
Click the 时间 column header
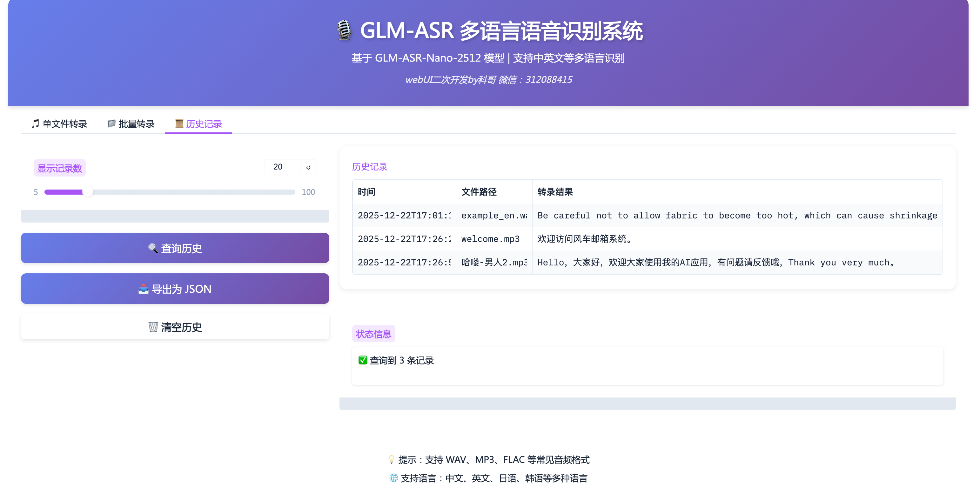click(366, 192)
